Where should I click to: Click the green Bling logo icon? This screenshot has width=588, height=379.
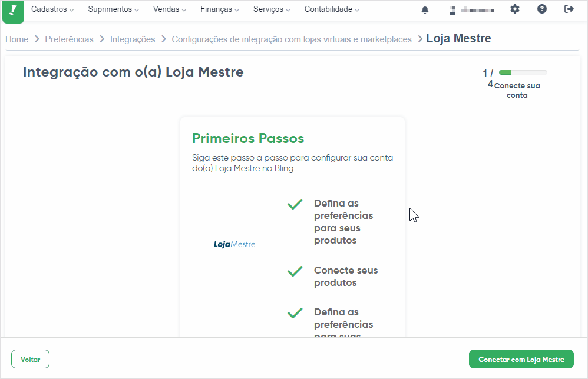[x=13, y=11]
